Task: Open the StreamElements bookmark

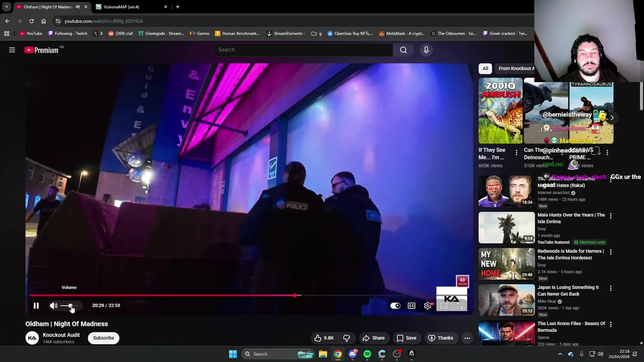Action: [x=285, y=34]
